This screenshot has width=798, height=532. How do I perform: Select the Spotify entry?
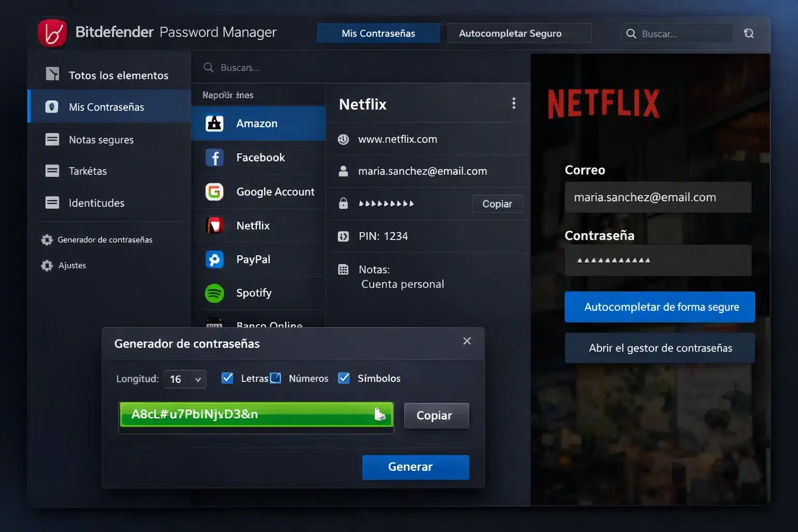[254, 292]
